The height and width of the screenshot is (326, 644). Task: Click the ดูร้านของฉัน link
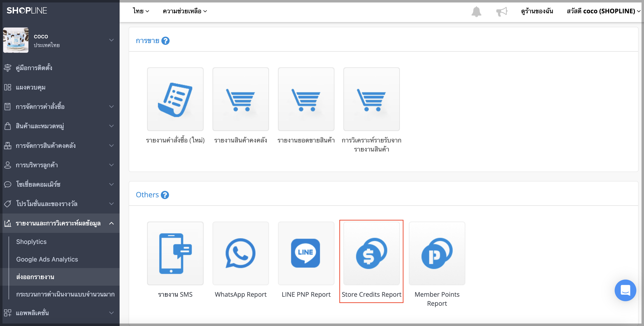pos(537,11)
